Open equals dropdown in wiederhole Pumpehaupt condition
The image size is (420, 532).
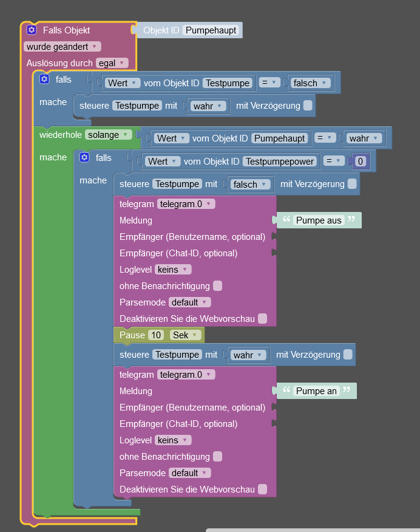(325, 138)
